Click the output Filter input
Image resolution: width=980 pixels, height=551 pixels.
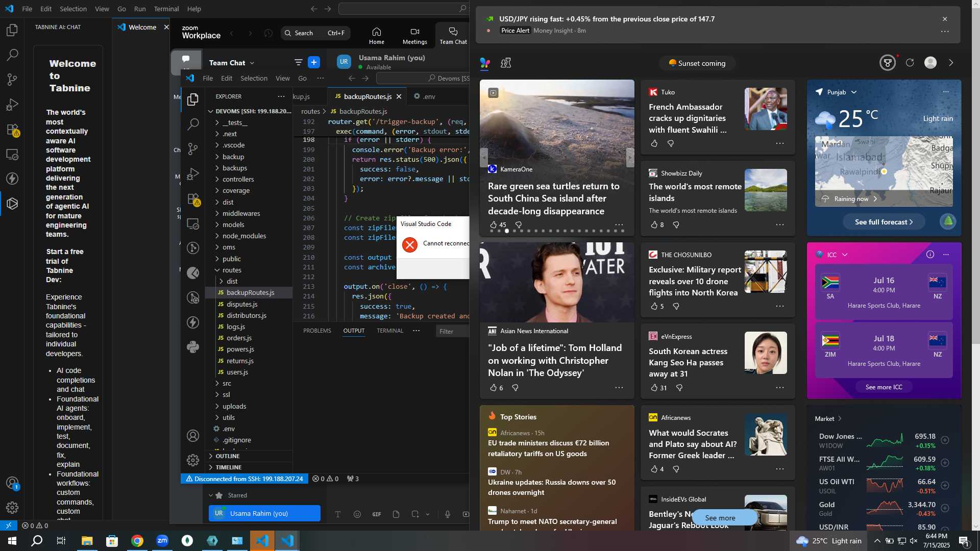tap(453, 331)
